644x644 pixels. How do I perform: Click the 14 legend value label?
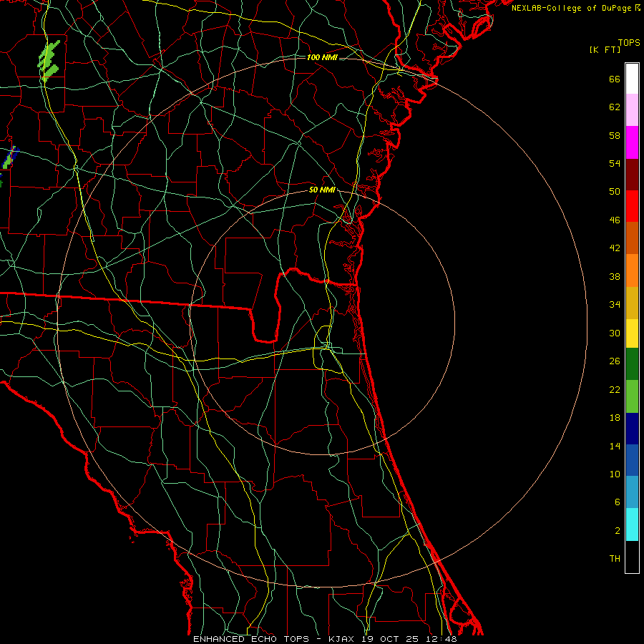pyautogui.click(x=615, y=446)
